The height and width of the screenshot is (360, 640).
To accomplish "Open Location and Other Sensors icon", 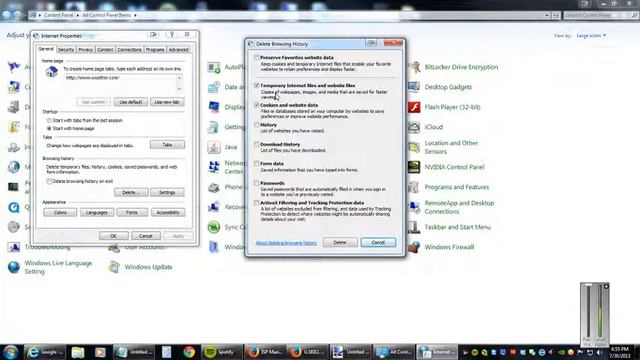I will point(414,147).
